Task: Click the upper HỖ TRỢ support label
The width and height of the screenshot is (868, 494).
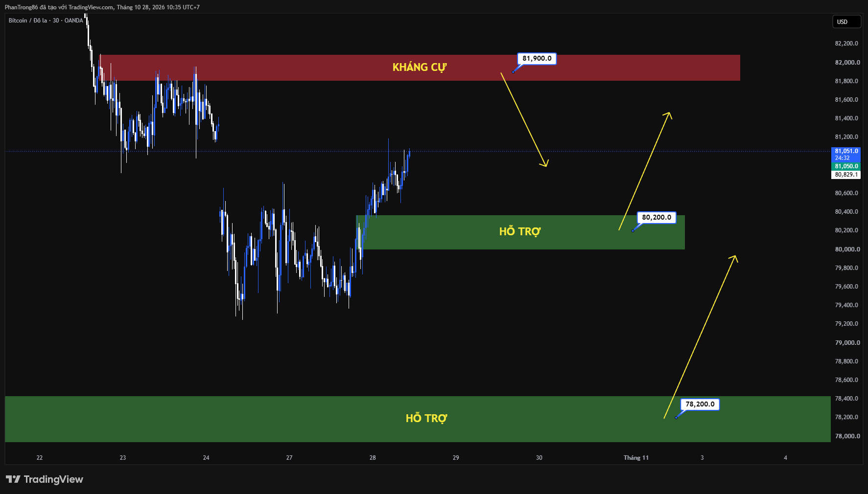Action: (x=520, y=232)
